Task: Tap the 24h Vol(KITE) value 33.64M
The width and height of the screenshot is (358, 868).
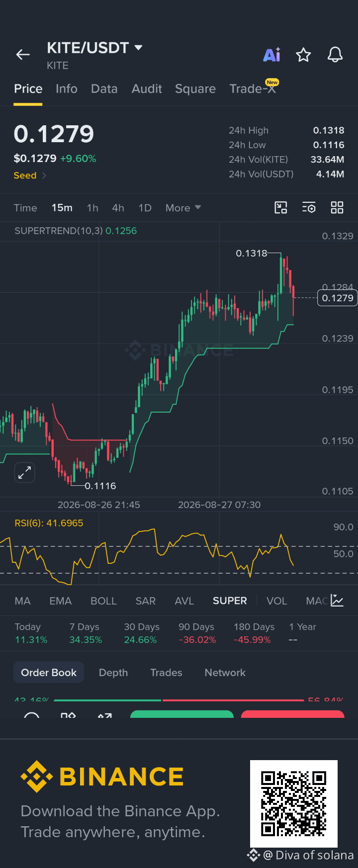Action: click(328, 160)
